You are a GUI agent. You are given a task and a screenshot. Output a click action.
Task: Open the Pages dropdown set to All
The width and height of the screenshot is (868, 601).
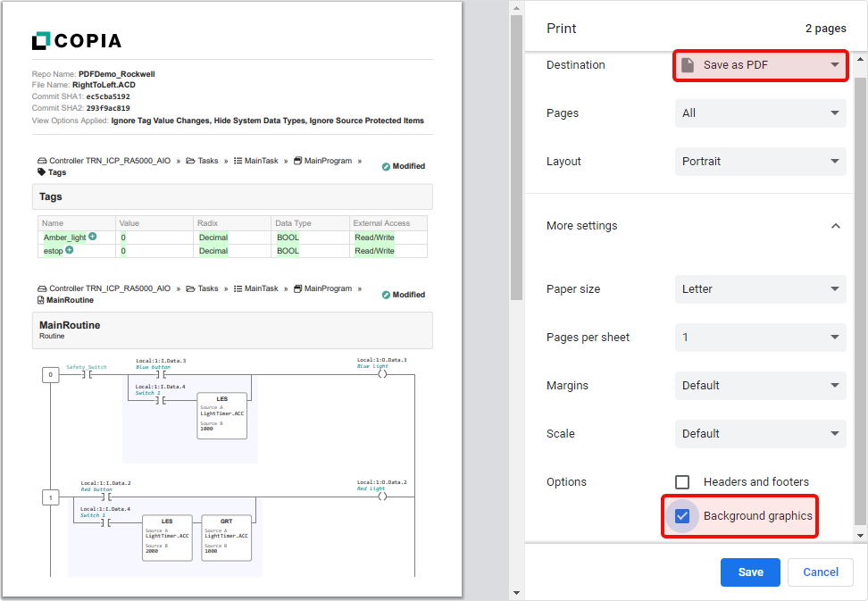coord(760,113)
